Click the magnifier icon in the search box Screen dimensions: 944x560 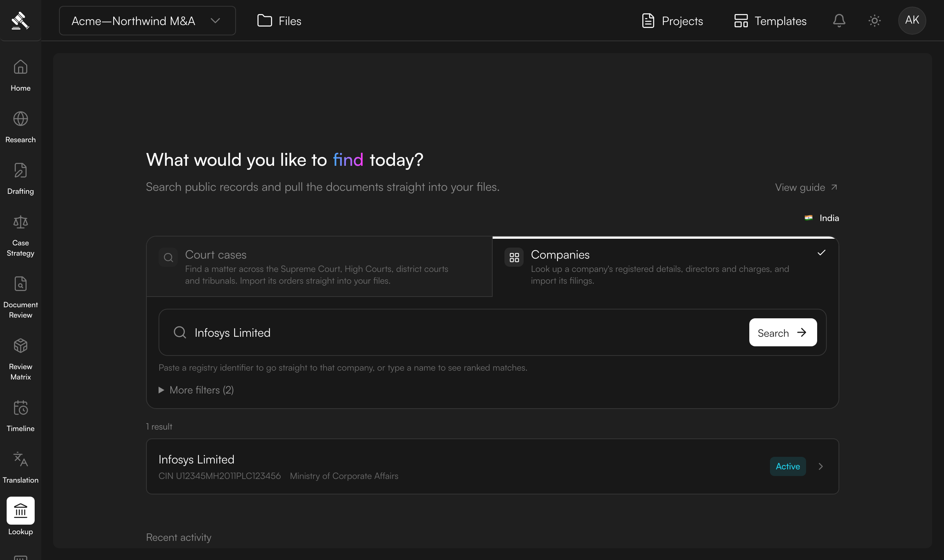point(180,332)
